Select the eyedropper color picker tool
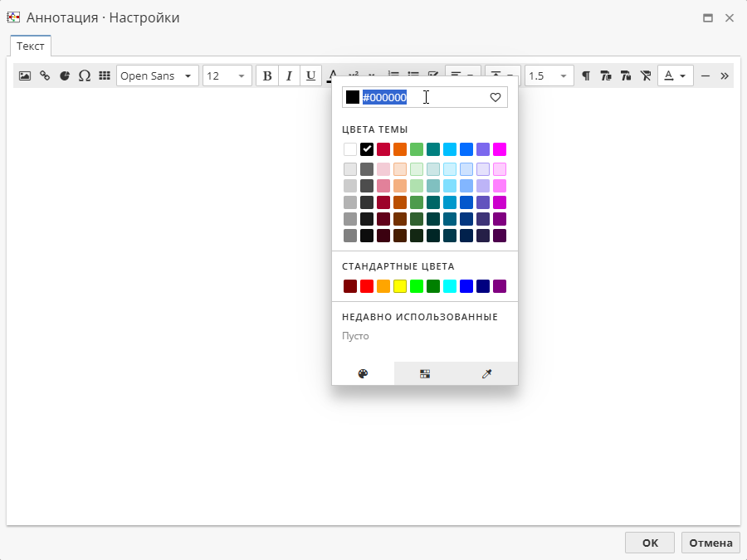The image size is (747, 560). click(486, 373)
